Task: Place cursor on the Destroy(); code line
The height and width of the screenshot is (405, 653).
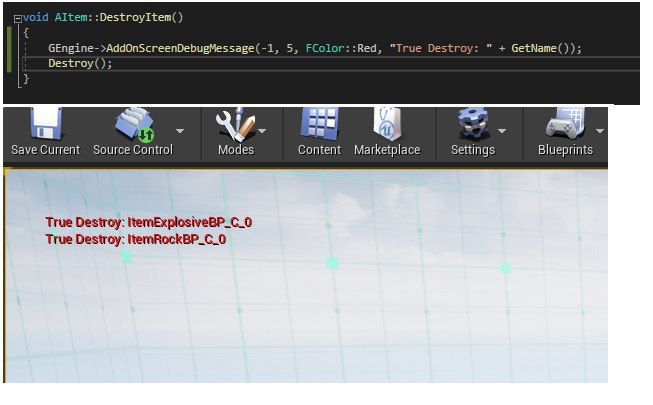Action: 80,63
